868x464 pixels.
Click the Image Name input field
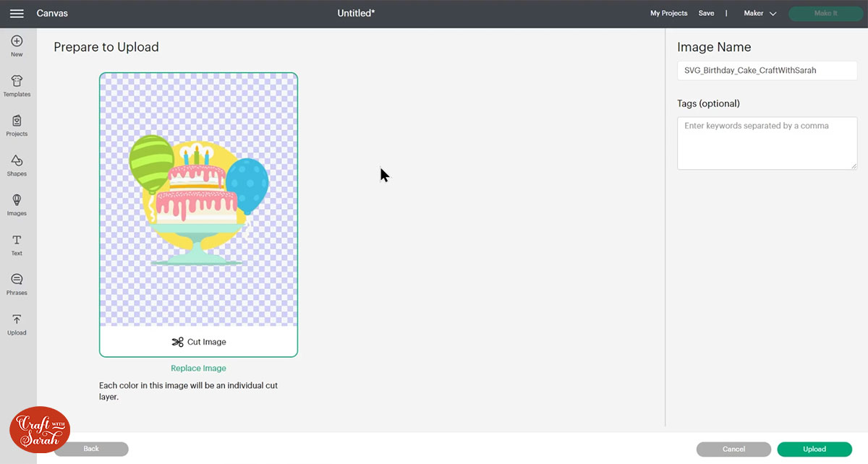click(767, 71)
